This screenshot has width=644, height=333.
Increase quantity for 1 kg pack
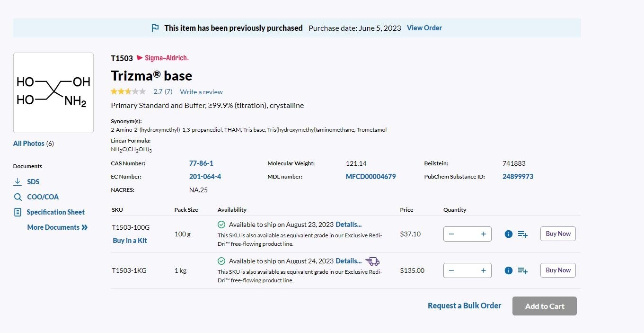click(483, 270)
